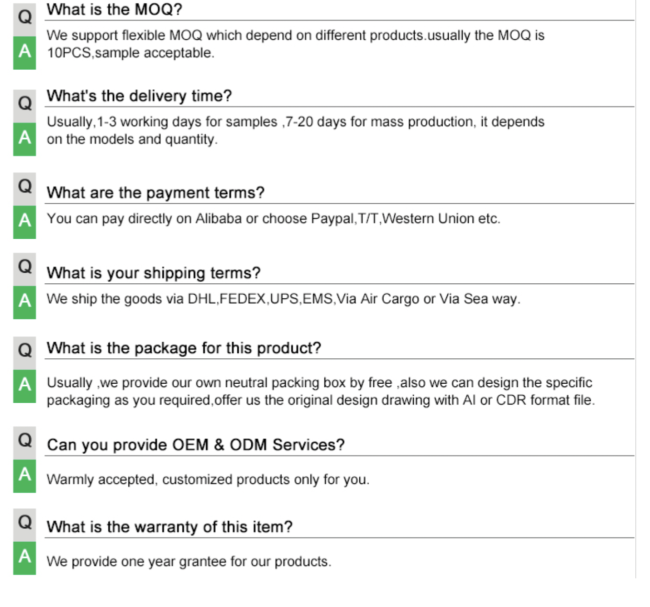
Task: Select the 'What's the delivery time?' heading
Action: (139, 96)
